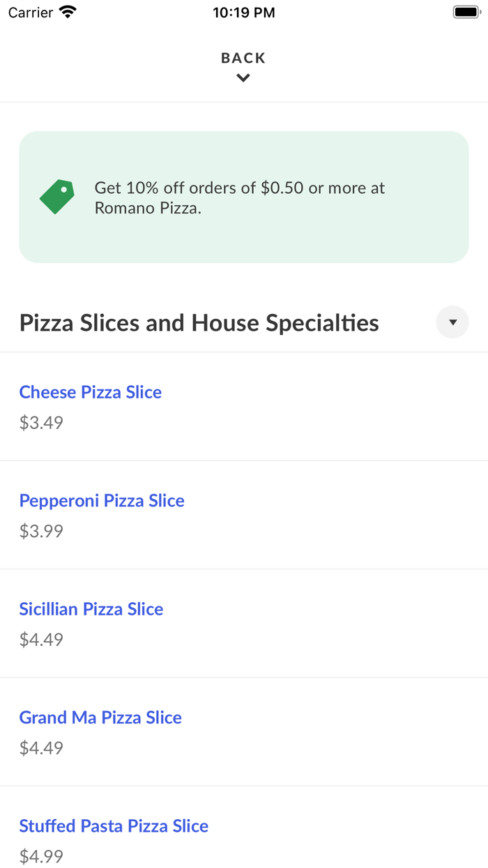Viewport: 488px width, 868px height.
Task: Select the Stuffed Pasta Pizza Slice link
Action: (114, 825)
